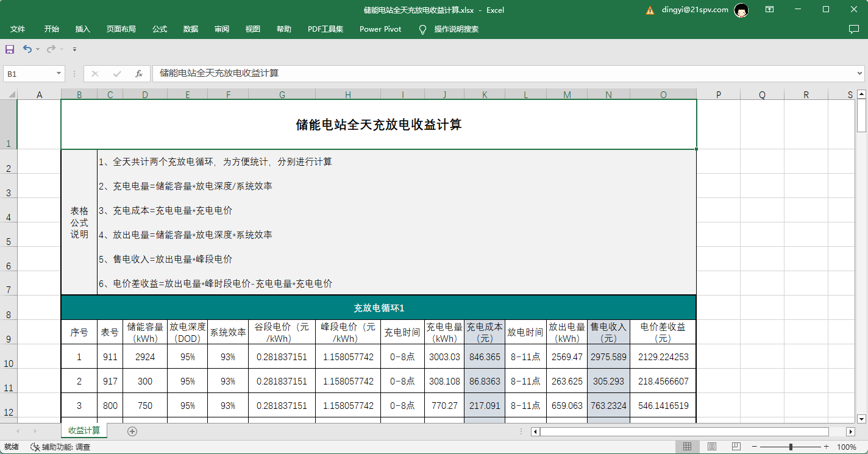Switch to Page Break Preview icon
Screen dimensions: 868x454
736,447
